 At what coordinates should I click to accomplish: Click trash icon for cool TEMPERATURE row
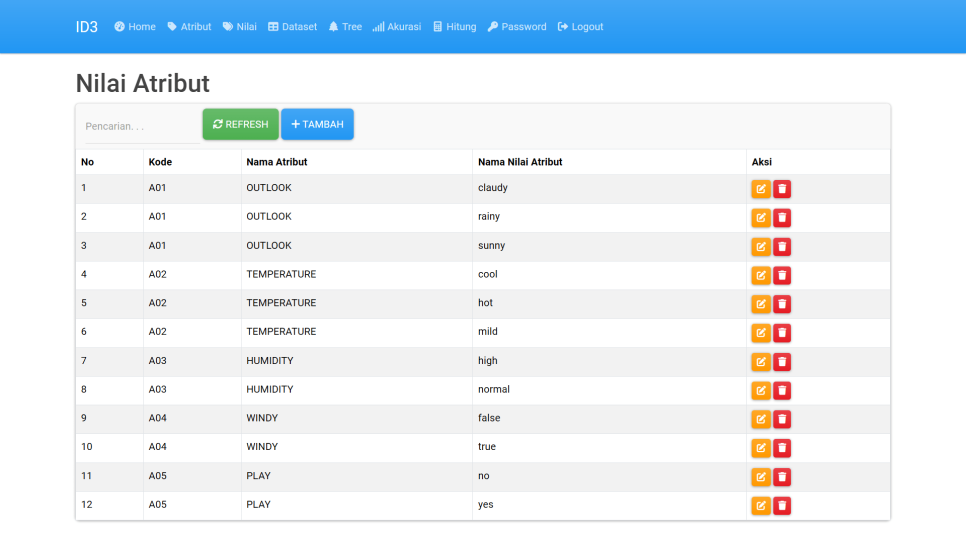pos(782,275)
